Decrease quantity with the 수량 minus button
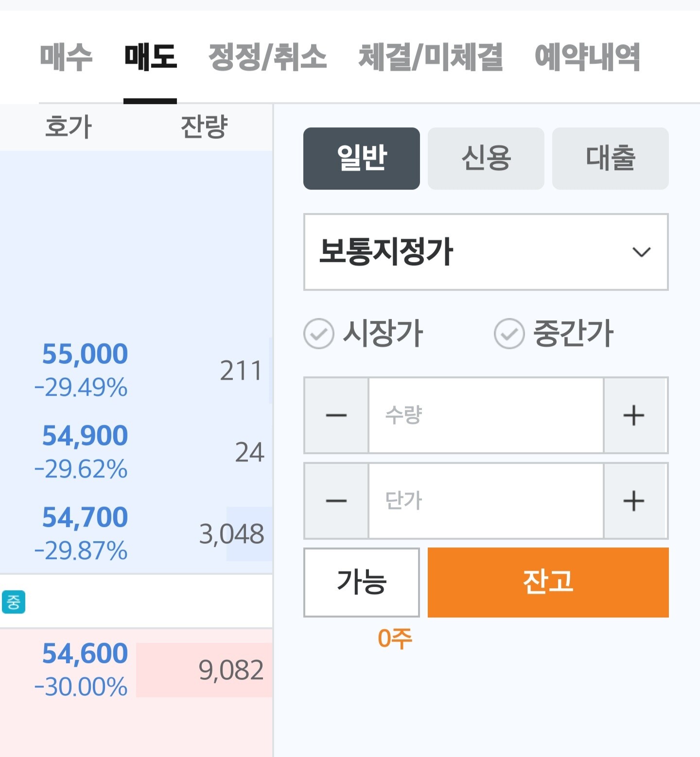This screenshot has height=757, width=700. point(336,415)
